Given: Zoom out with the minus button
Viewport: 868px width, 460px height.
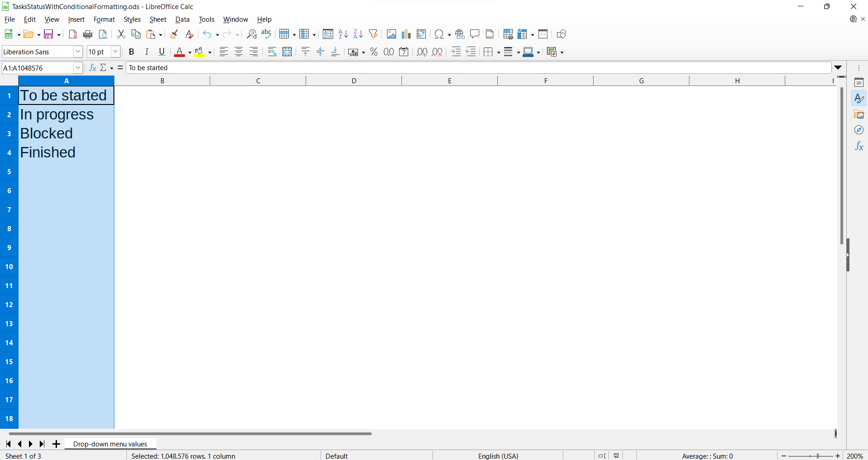Looking at the screenshot, I should [x=784, y=456].
